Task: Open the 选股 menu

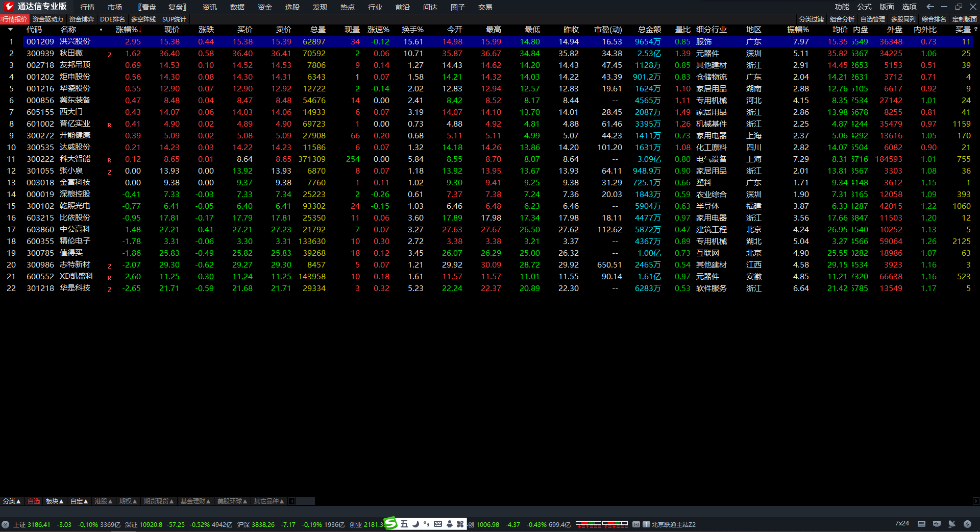Action: 292,7
